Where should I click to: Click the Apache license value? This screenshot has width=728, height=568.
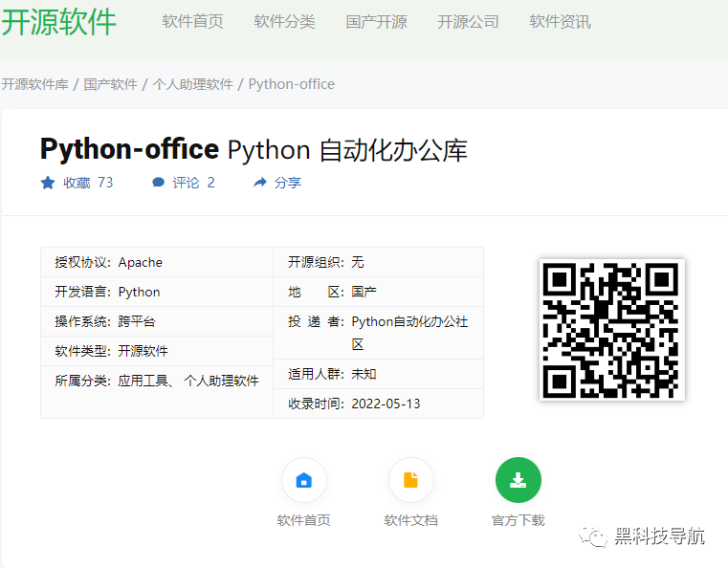click(141, 262)
